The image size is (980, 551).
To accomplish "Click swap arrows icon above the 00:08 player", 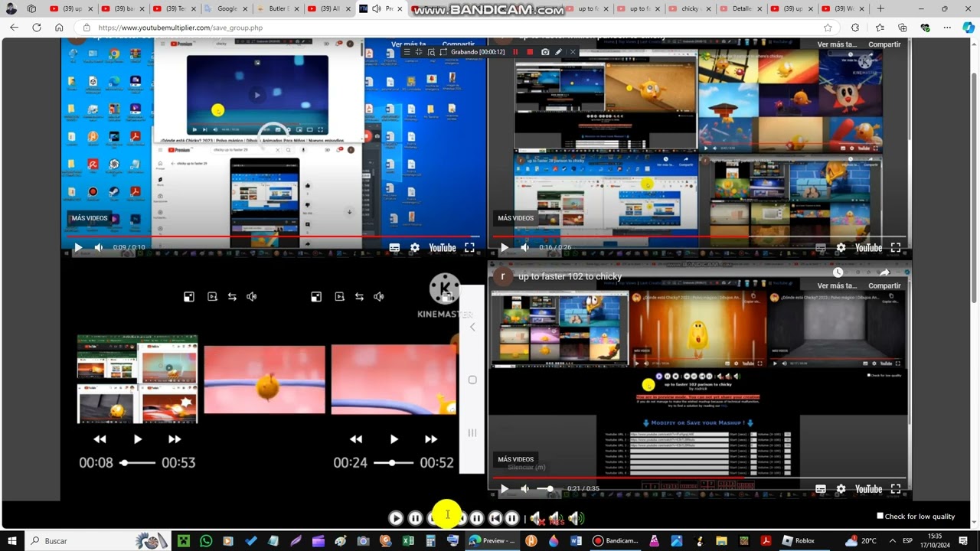I will click(x=232, y=297).
